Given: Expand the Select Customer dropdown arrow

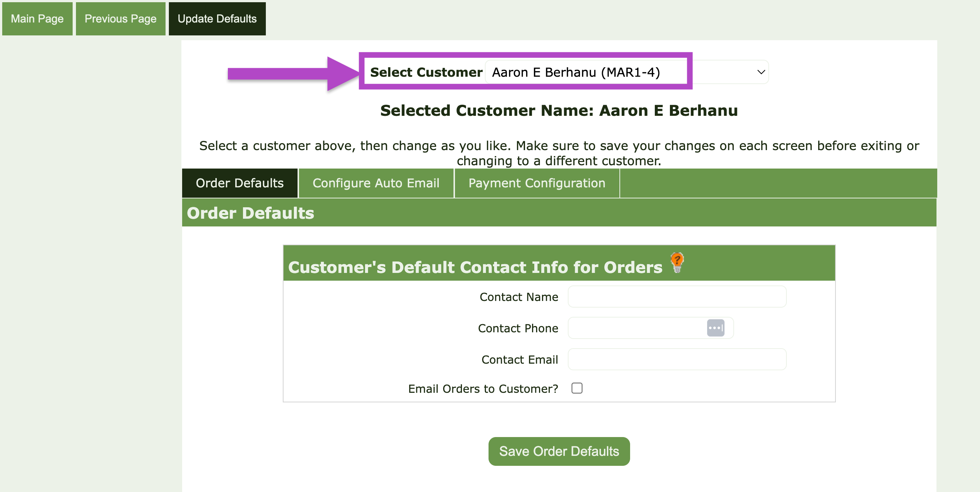Looking at the screenshot, I should [x=761, y=72].
